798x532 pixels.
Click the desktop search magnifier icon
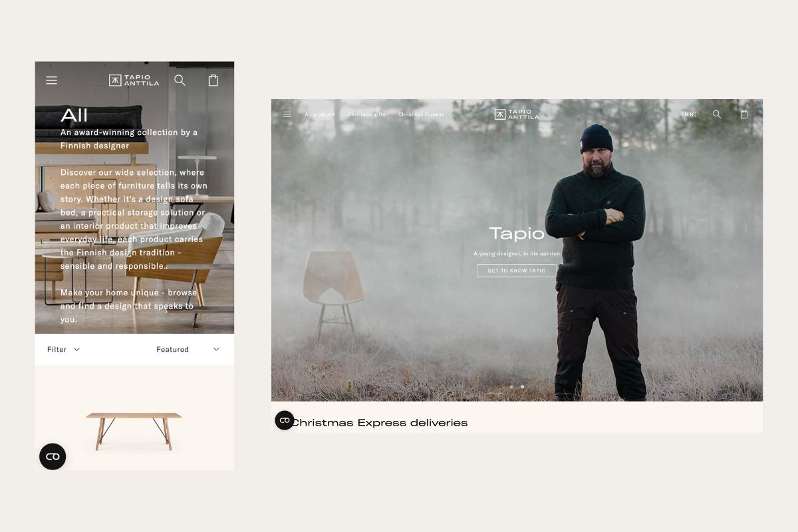(717, 114)
